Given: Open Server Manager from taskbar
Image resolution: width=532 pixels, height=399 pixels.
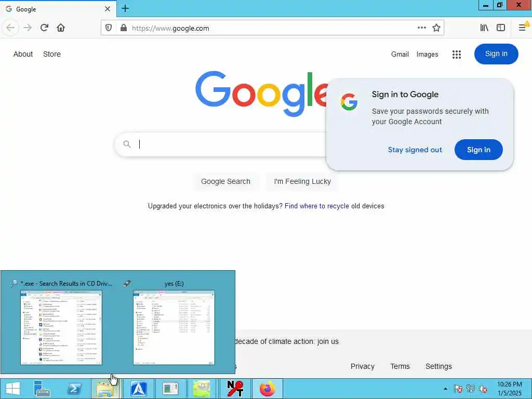Looking at the screenshot, I should tap(42, 389).
